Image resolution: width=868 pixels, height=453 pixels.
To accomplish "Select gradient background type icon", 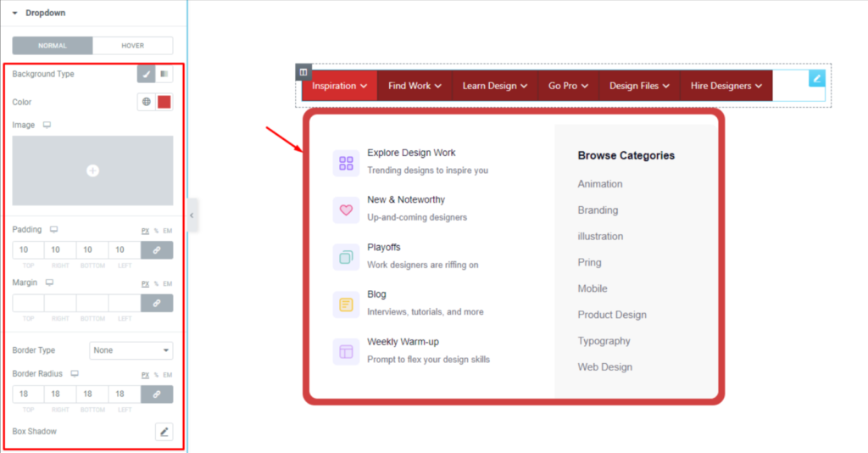I will pos(164,75).
